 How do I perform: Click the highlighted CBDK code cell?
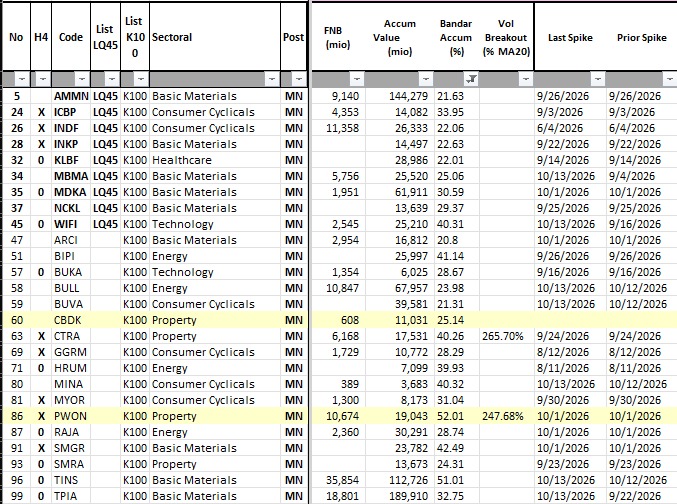(x=71, y=320)
